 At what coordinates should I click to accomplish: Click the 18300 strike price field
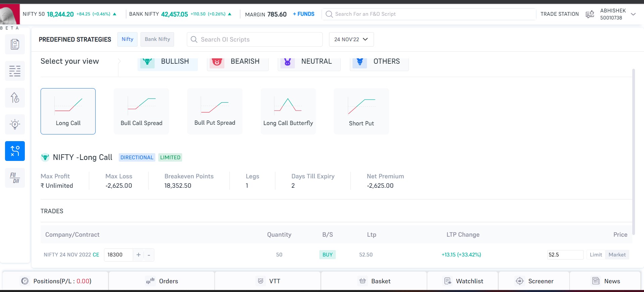[x=119, y=255]
